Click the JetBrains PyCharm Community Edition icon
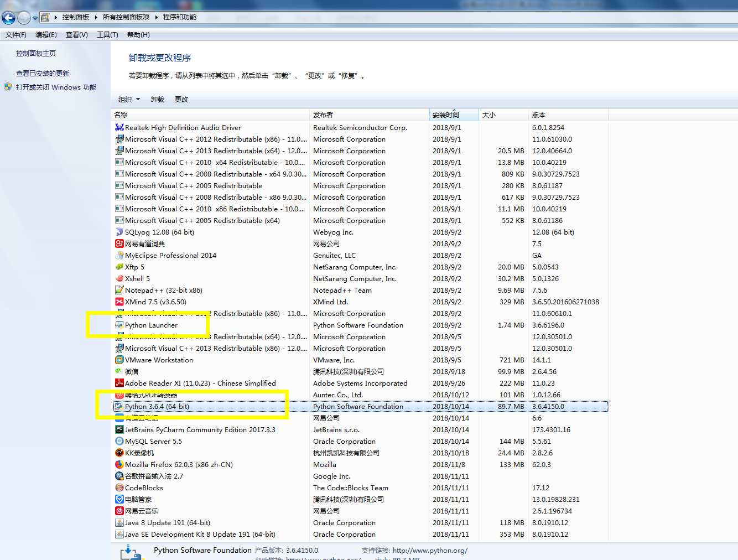Image resolution: width=738 pixels, height=560 pixels. click(x=119, y=429)
